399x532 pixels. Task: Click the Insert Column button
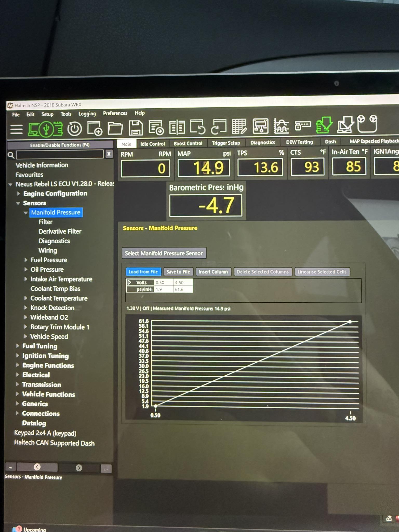point(213,272)
